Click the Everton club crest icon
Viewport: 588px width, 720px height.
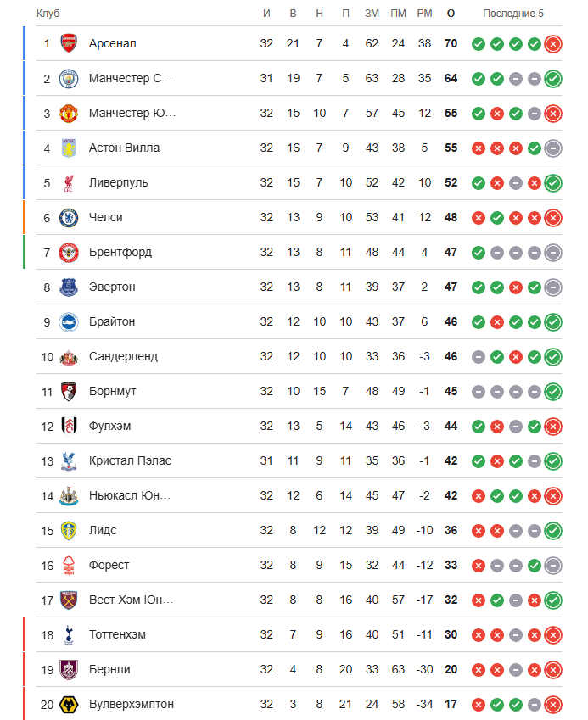point(69,287)
